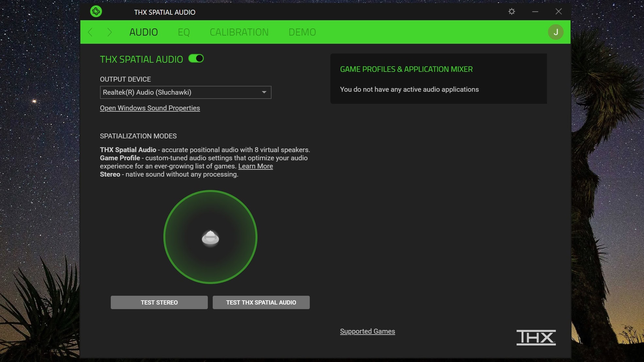644x362 pixels.
Task: Switch to the AUDIO tab
Action: pyautogui.click(x=143, y=32)
